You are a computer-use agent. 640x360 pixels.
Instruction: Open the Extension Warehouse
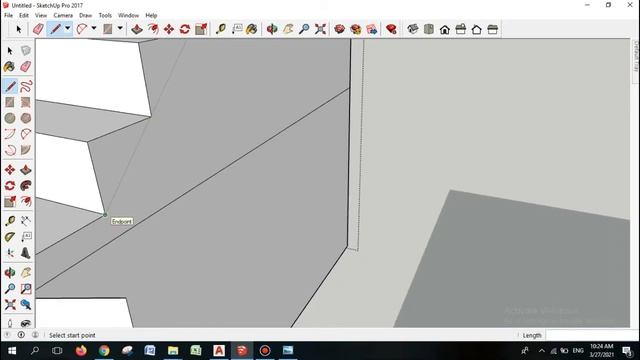coord(356,29)
